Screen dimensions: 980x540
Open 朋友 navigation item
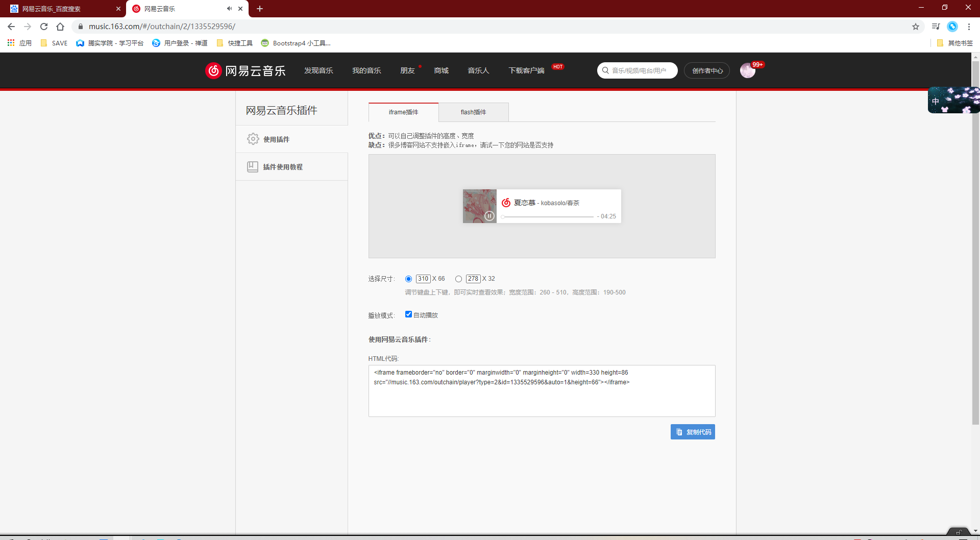(x=407, y=70)
